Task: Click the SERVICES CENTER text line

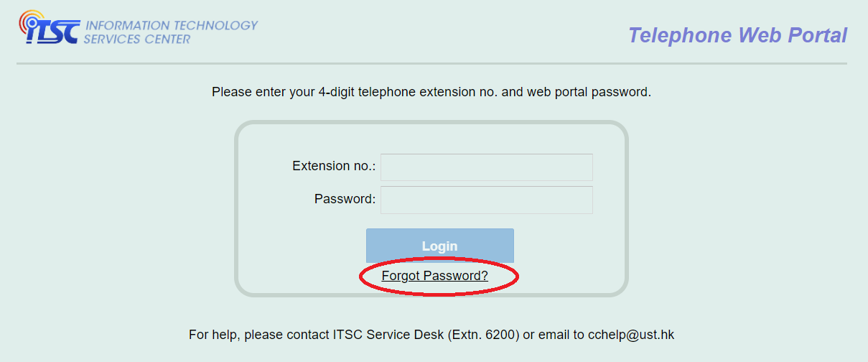Action: pyautogui.click(x=137, y=39)
